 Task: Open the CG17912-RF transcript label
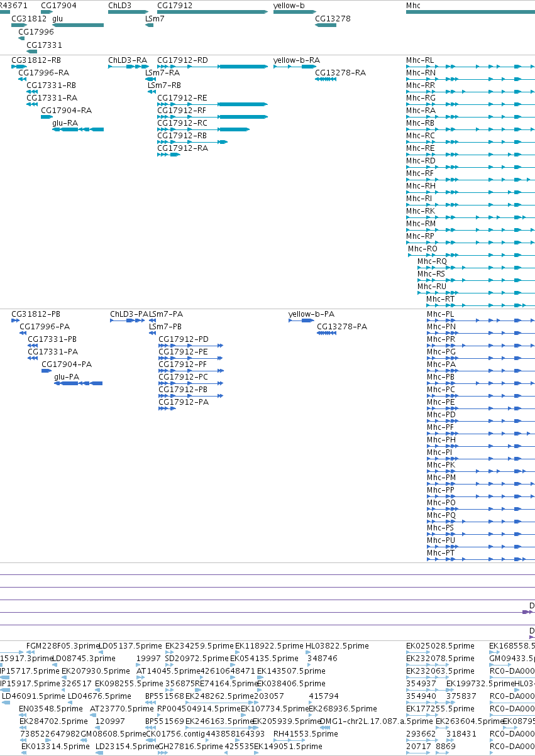coord(182,111)
